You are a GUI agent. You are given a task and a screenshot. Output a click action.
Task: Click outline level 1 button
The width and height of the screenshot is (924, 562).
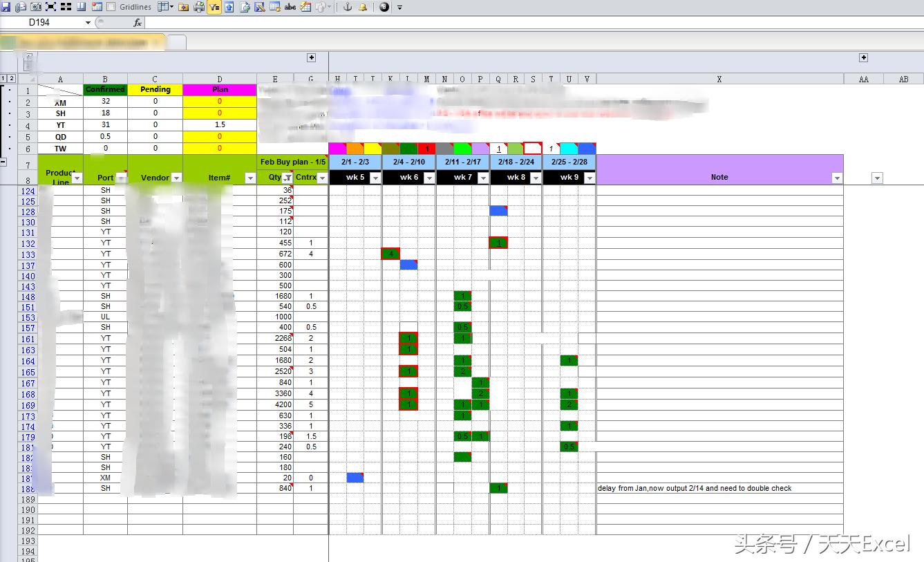pos(3,79)
